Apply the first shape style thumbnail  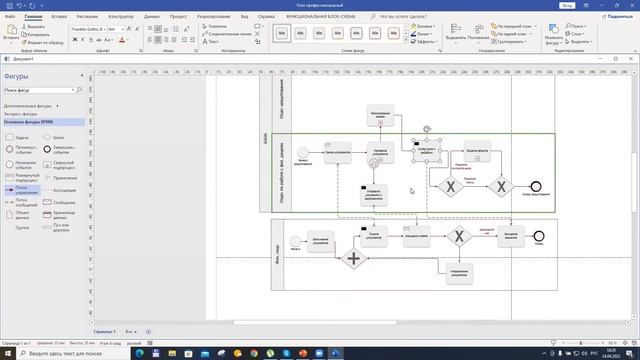282,33
